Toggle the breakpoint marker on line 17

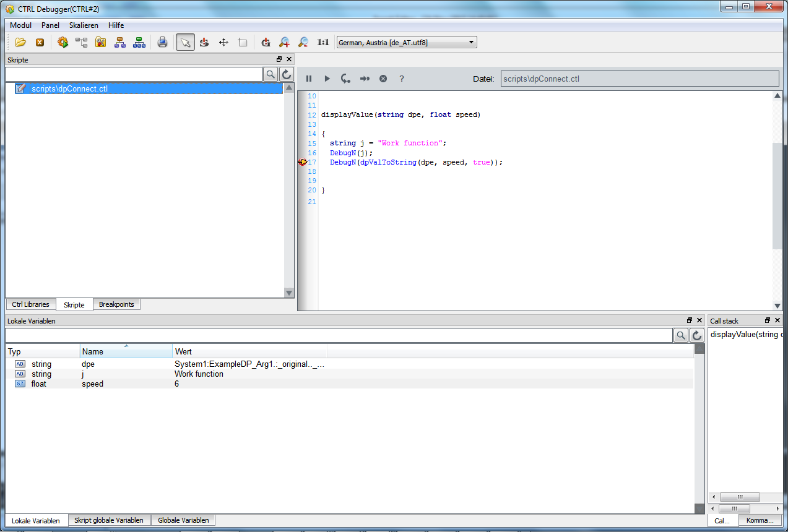(302, 162)
